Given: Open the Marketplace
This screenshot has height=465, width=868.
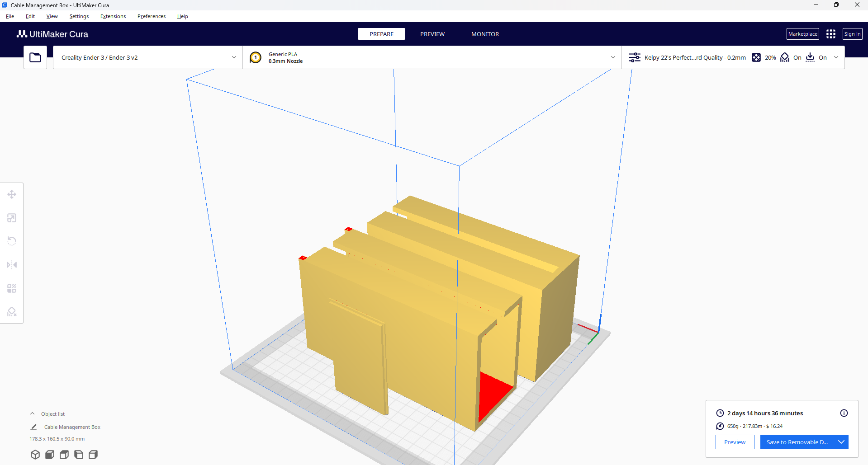Looking at the screenshot, I should point(803,34).
